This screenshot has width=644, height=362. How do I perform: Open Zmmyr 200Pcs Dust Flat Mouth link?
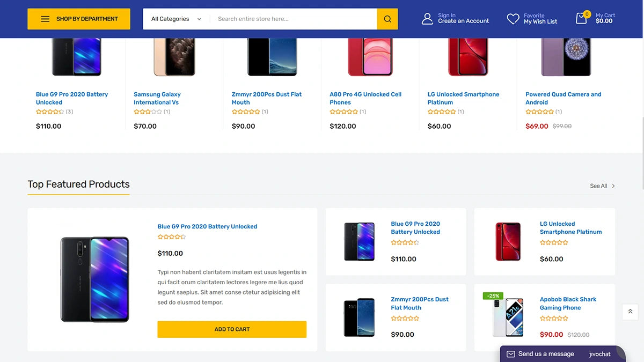click(267, 98)
